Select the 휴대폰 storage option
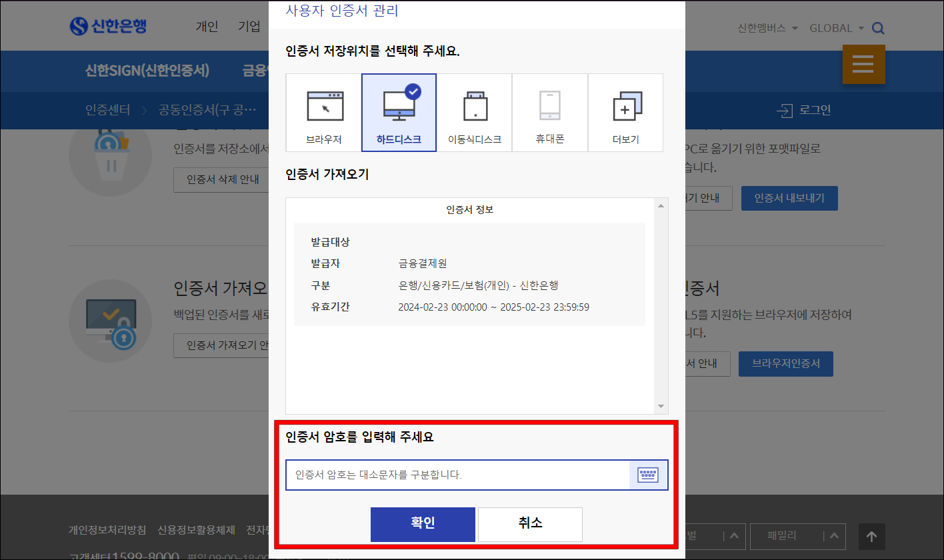The height and width of the screenshot is (560, 944). point(549,112)
